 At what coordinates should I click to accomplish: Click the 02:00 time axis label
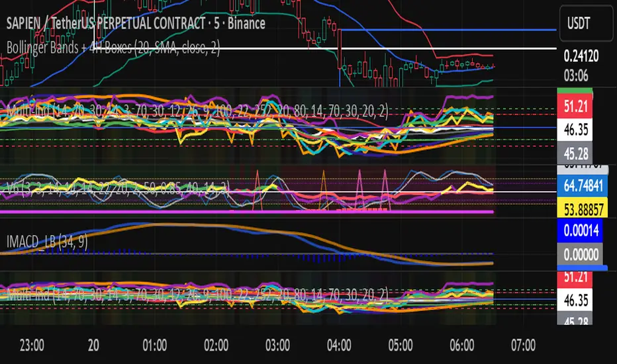click(x=216, y=345)
